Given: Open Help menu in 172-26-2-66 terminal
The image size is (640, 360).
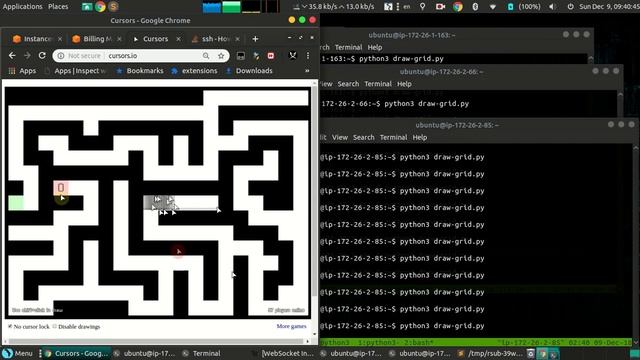Looking at the screenshot, I should 404,84.
